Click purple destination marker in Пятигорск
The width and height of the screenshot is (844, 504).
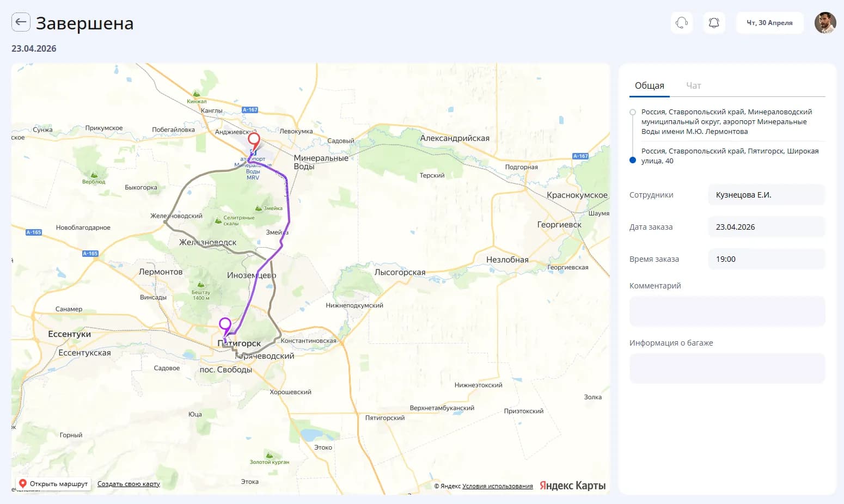click(x=225, y=327)
